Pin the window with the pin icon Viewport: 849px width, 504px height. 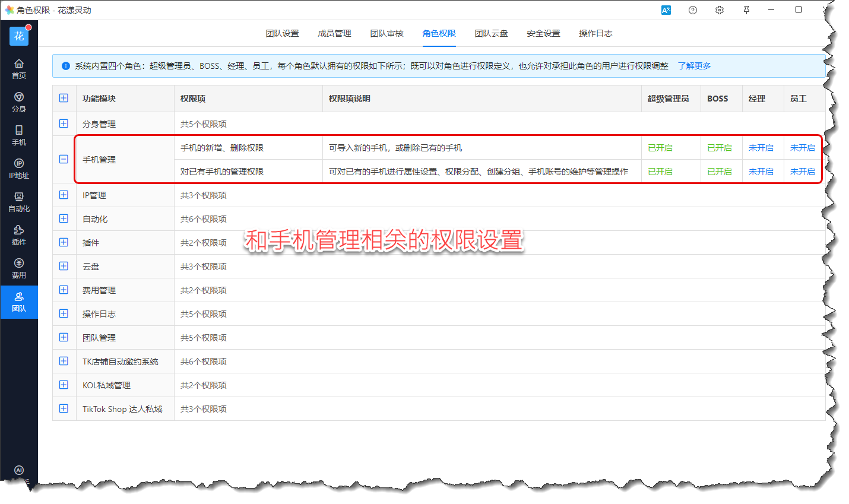[x=746, y=10]
